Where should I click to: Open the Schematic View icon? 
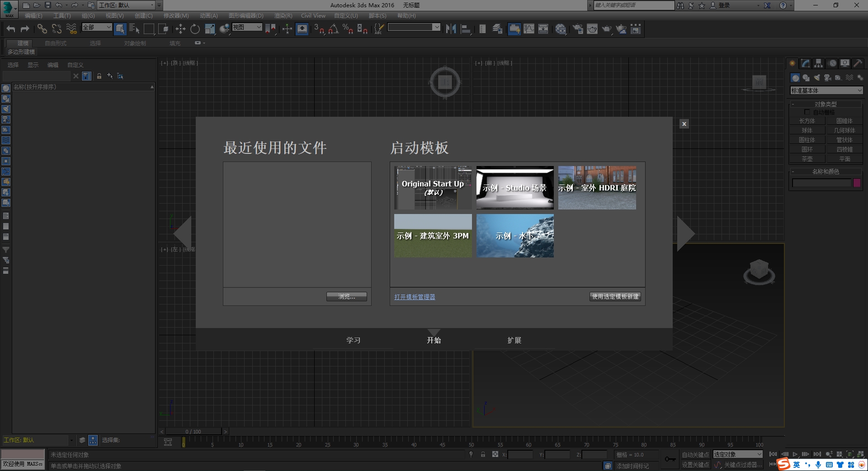coord(543,29)
